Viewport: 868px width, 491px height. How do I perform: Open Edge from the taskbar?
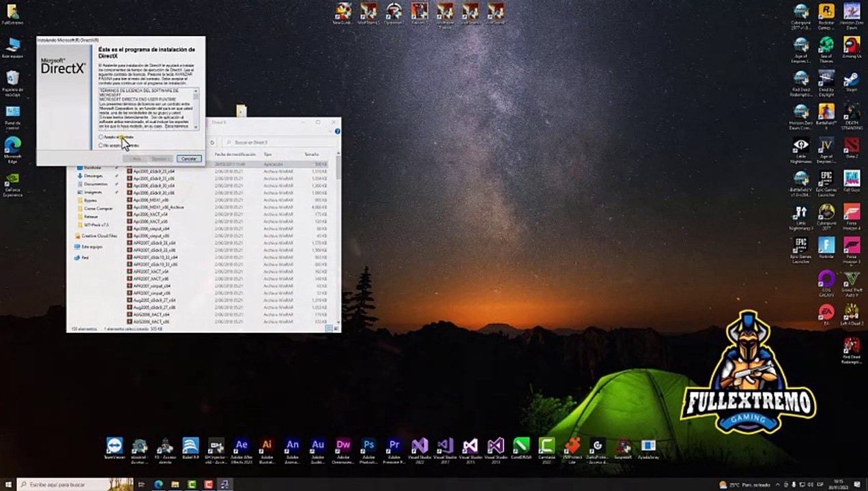click(x=159, y=484)
